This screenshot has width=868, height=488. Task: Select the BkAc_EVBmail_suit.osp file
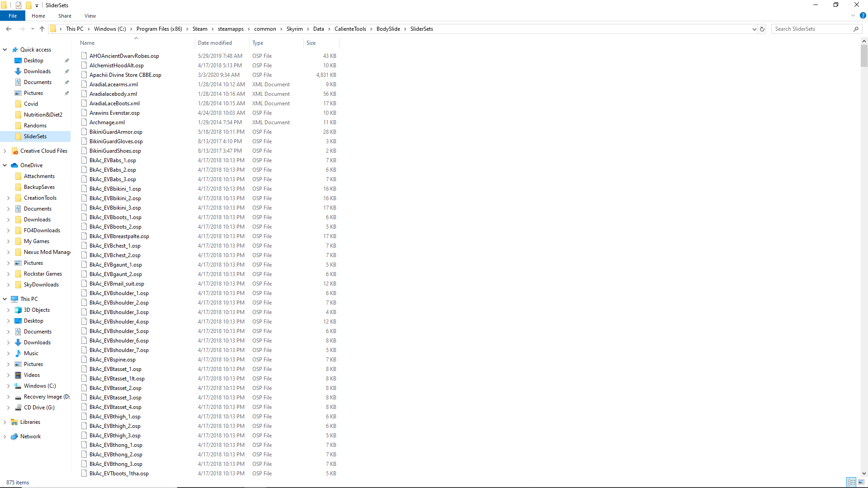(x=117, y=284)
